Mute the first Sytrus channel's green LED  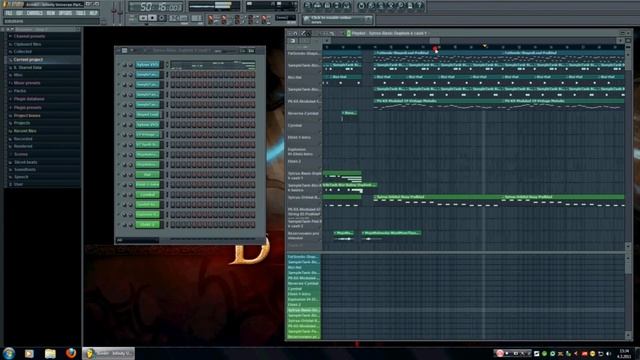119,65
